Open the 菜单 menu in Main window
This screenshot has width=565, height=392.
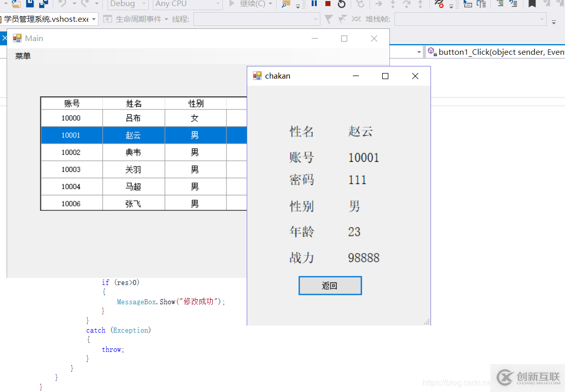22,56
